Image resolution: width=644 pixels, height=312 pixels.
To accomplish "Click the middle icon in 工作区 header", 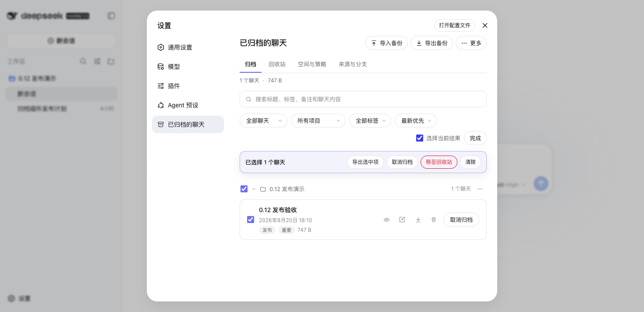I will (97, 61).
